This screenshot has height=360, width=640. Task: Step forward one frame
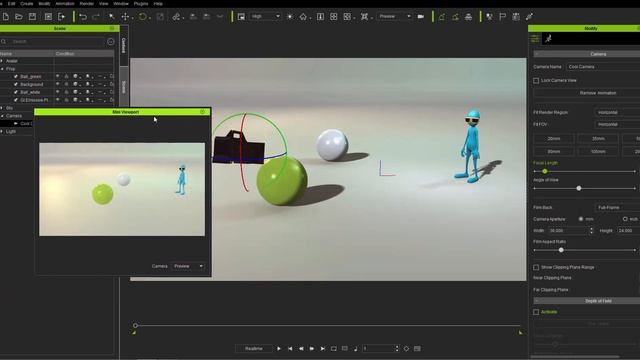[x=311, y=349]
